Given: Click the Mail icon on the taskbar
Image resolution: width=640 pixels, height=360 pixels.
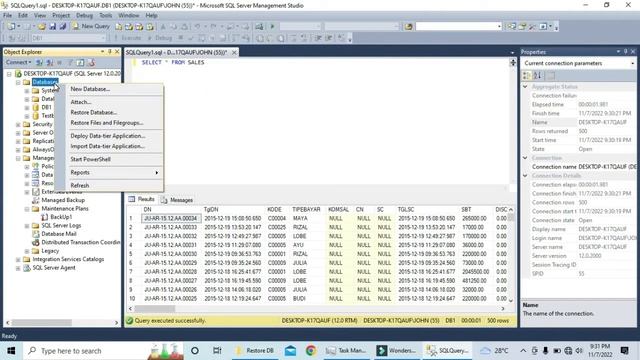Looking at the screenshot, I should pyautogui.click(x=291, y=351).
